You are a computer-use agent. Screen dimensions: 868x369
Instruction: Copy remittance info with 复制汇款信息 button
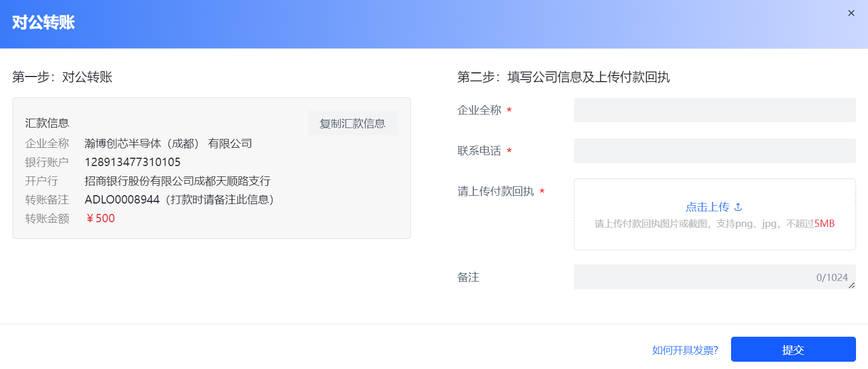coord(353,123)
